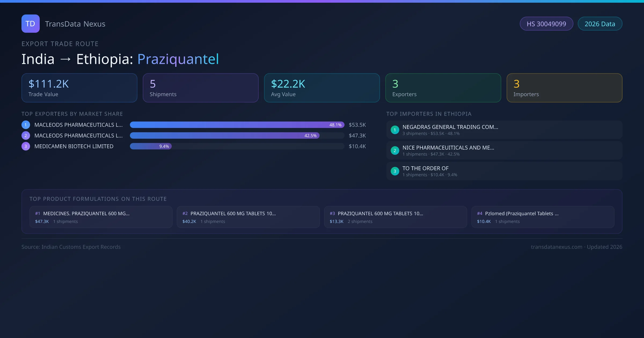Screen dimensions: 644x338
Task: Open the $111.2K Trade Value card
Action: (79, 88)
